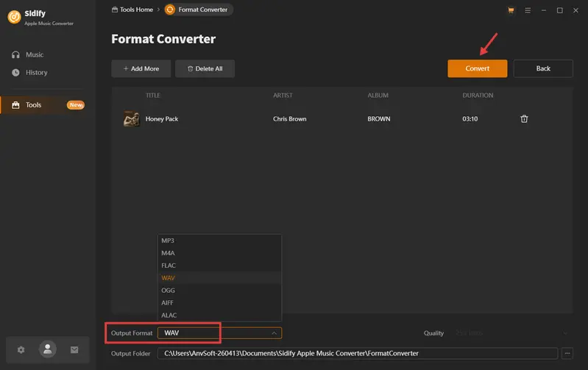Click the clock History icon
Viewport: 588px width, 370px height.
pyautogui.click(x=15, y=72)
